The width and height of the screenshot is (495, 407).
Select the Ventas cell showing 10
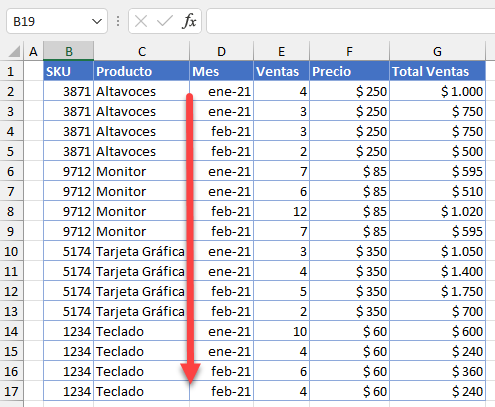tap(281, 331)
